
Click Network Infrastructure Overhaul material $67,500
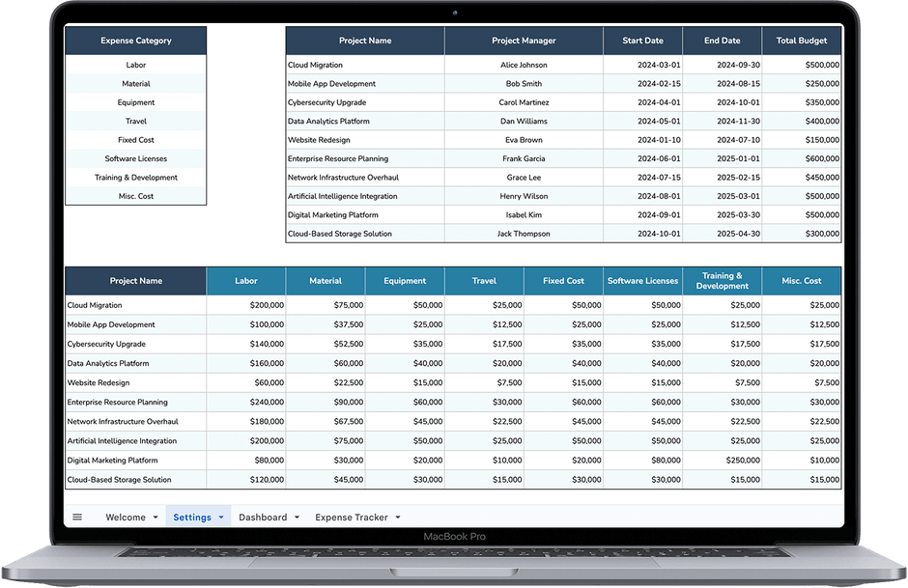pyautogui.click(x=326, y=421)
